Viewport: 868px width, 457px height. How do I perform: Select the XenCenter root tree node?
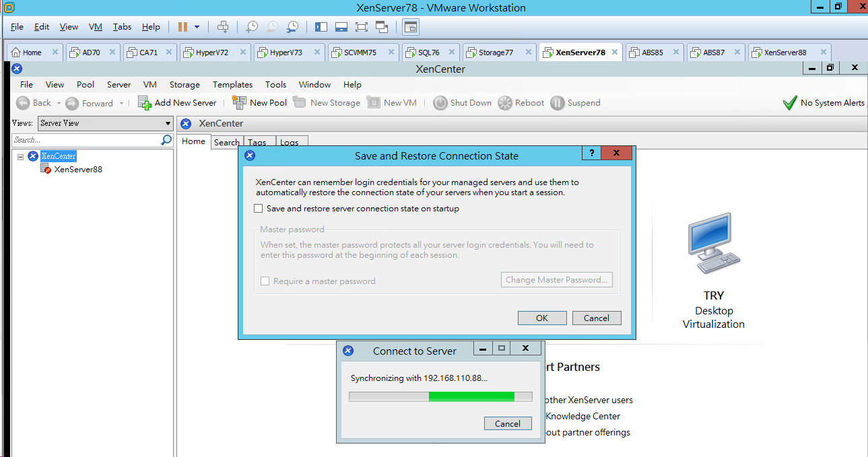[59, 156]
